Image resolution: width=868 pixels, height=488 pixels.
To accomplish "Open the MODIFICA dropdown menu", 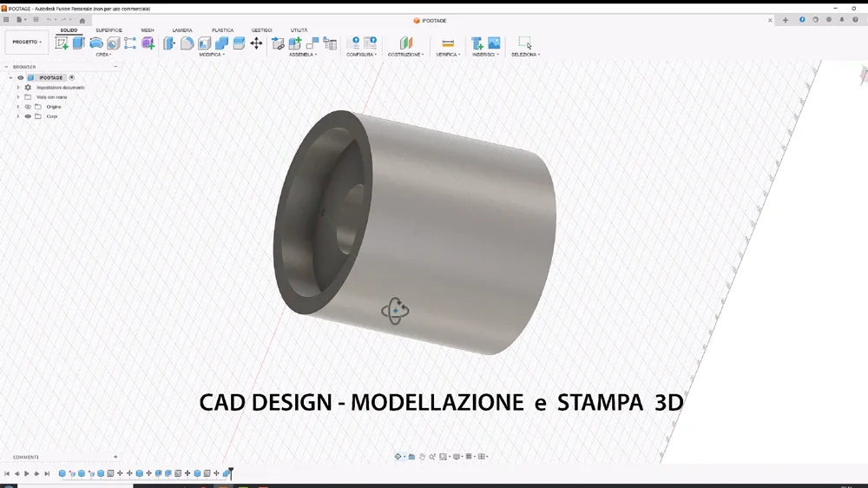I will coord(212,55).
